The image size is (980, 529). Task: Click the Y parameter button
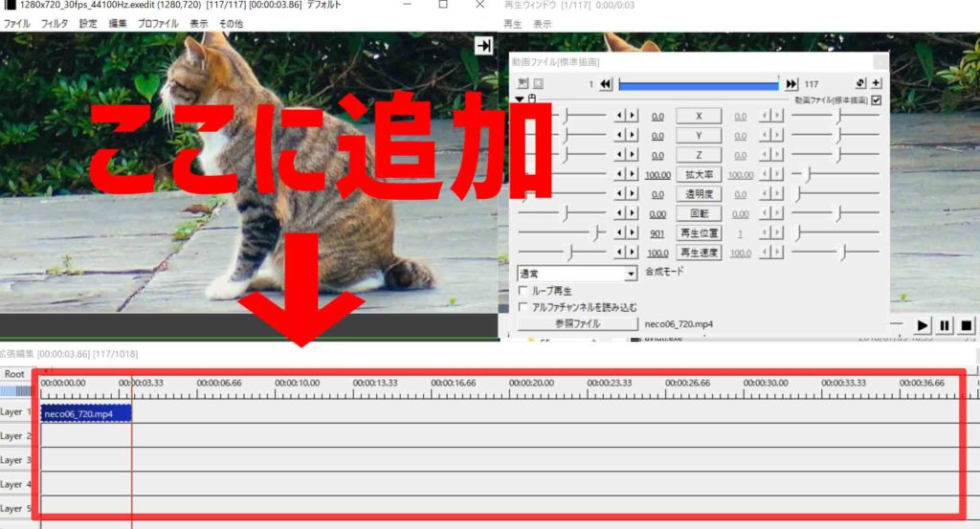[699, 136]
